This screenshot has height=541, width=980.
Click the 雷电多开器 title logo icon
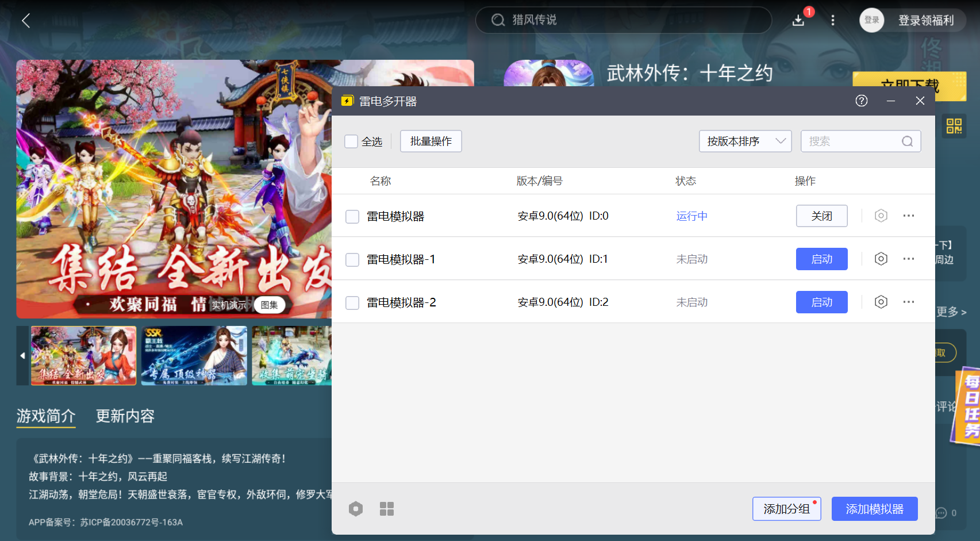point(347,101)
